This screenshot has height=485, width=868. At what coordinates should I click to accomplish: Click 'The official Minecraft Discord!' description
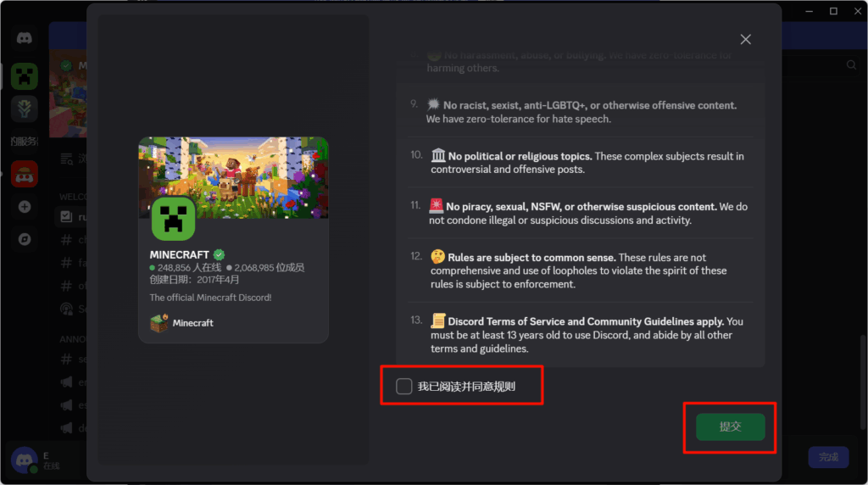click(210, 298)
